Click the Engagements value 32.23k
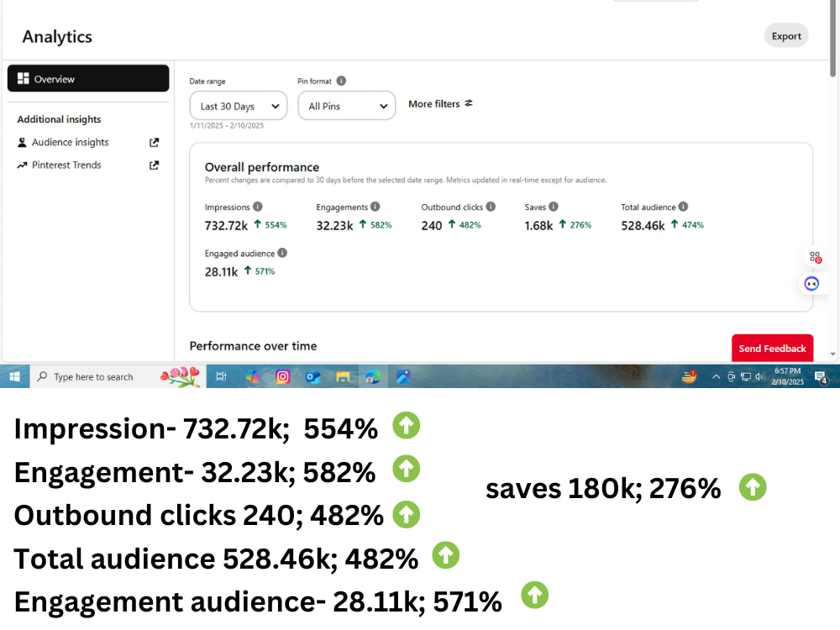Image resolution: width=840 pixels, height=630 pixels. [334, 225]
